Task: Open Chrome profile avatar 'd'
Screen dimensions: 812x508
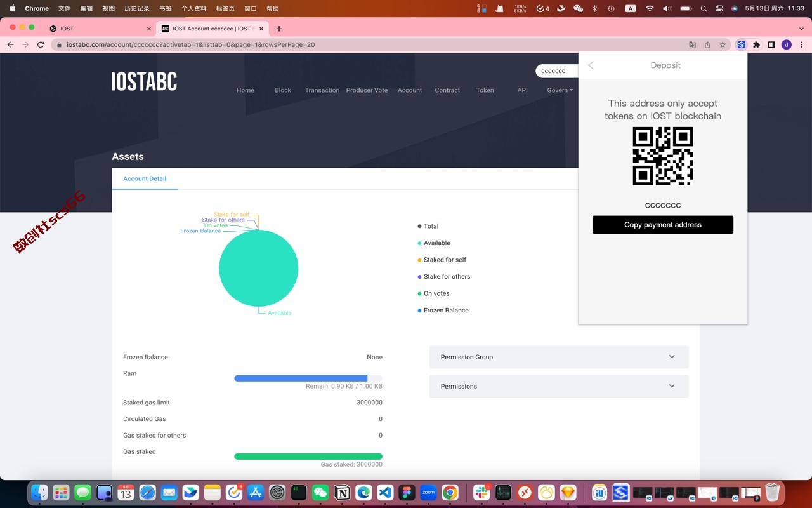Action: (x=787, y=44)
